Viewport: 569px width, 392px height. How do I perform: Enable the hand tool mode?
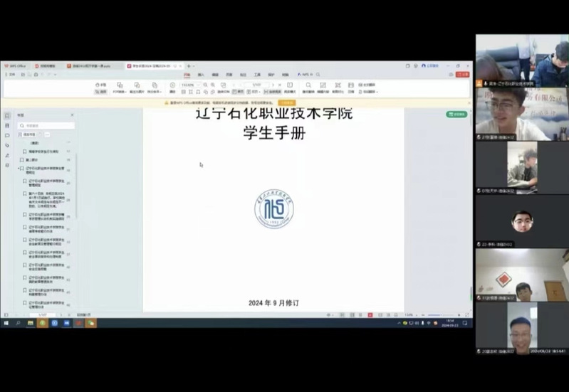coord(101,85)
